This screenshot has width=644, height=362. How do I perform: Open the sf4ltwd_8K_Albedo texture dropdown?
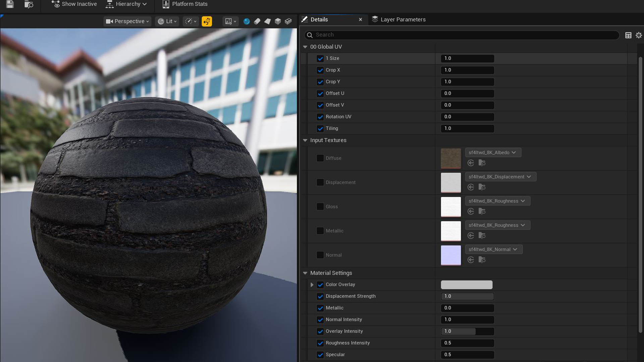[493, 153]
